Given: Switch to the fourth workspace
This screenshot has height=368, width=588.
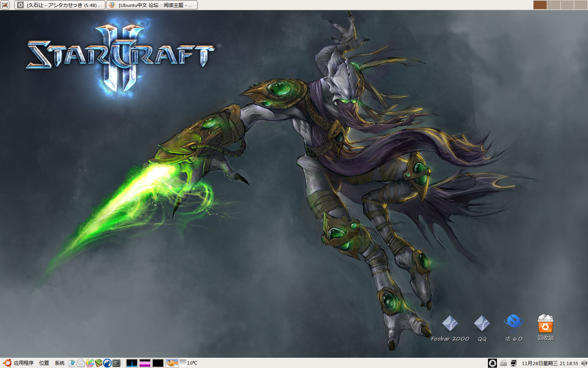Looking at the screenshot, I should coord(581,5).
